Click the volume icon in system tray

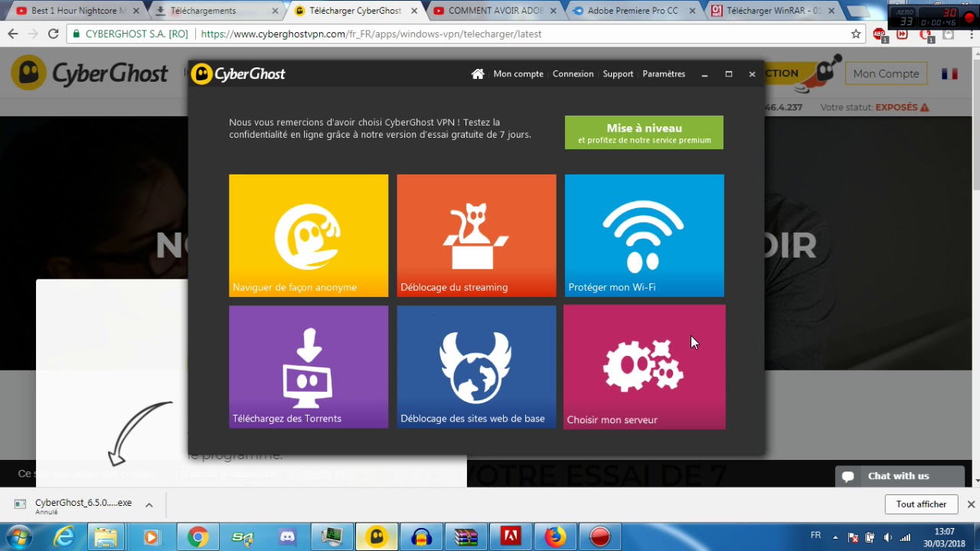click(x=888, y=537)
